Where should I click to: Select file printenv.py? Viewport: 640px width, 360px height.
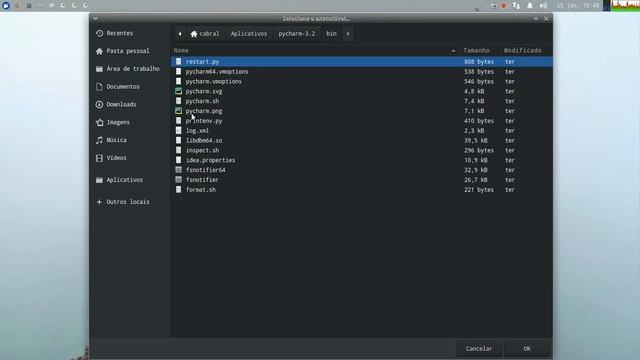(362, 121)
